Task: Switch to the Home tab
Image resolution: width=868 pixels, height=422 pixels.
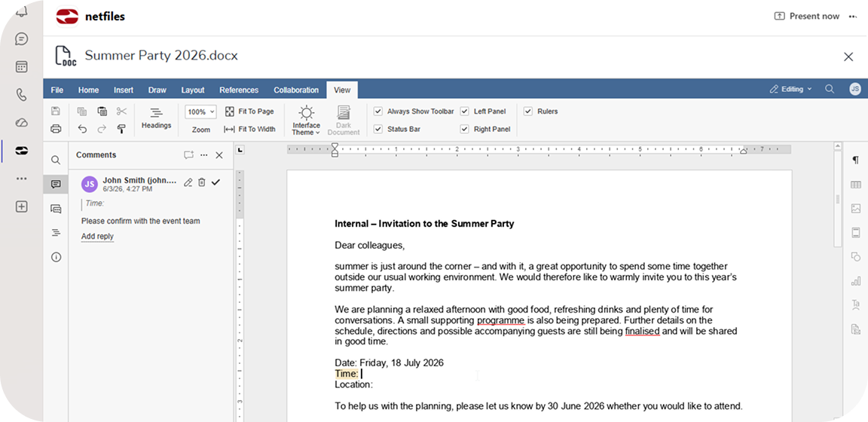Action: (89, 90)
